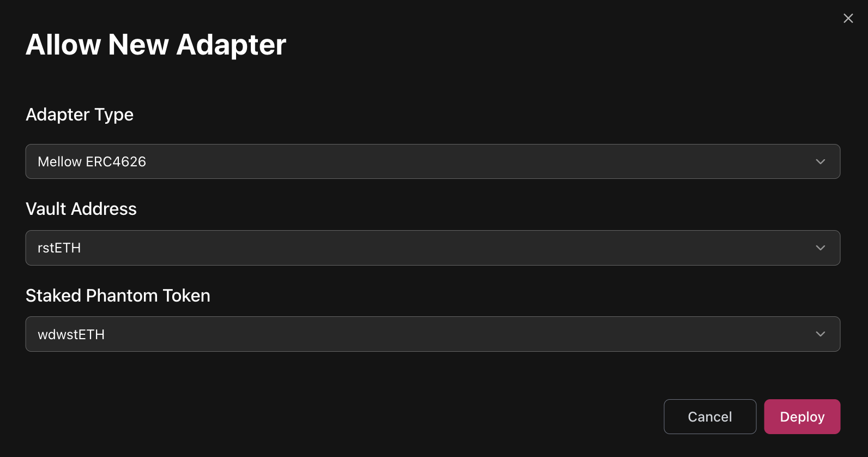The height and width of the screenshot is (457, 868).
Task: Close the Allow New Adapter dialog
Action: point(848,19)
